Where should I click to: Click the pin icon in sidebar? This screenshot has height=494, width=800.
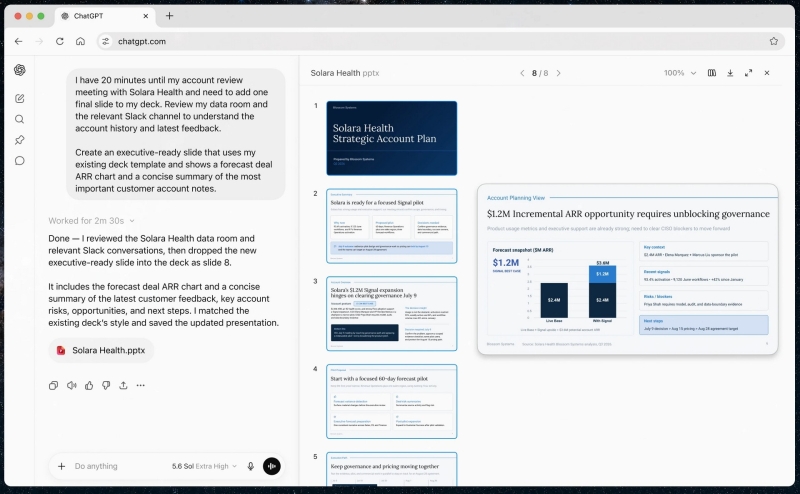click(x=19, y=140)
